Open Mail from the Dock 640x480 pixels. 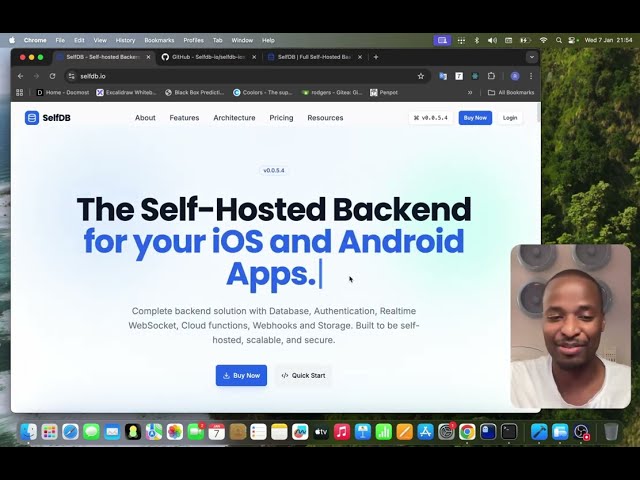point(112,432)
